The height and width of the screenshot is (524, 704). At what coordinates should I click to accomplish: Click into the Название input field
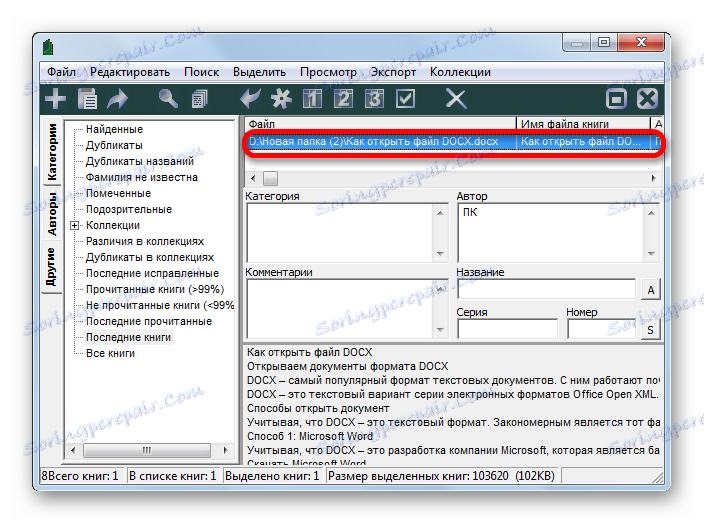(x=546, y=289)
